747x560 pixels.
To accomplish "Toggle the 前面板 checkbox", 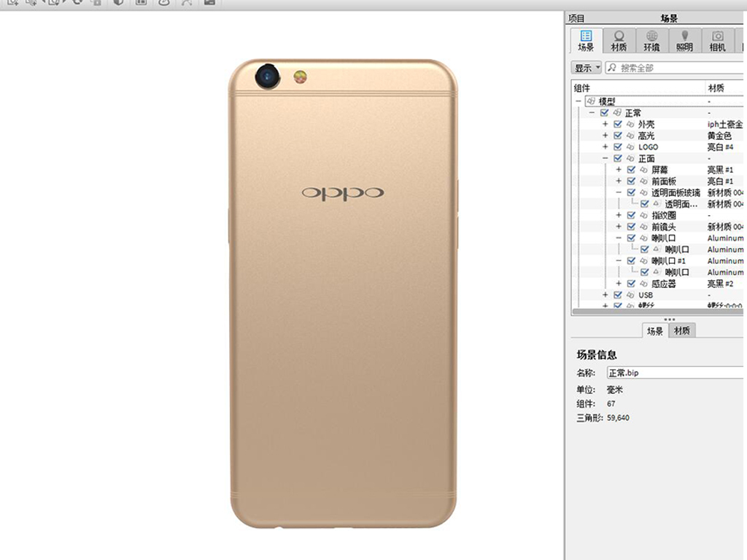I will click(x=631, y=181).
